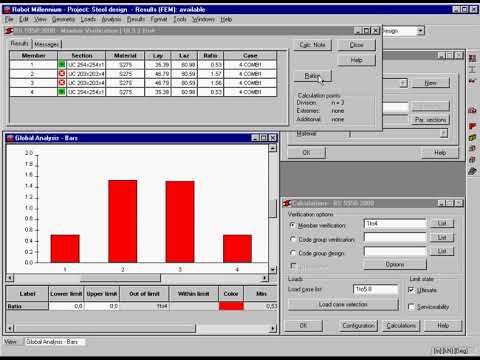Switch to the Results tab
The width and height of the screenshot is (480, 360).
19,43
